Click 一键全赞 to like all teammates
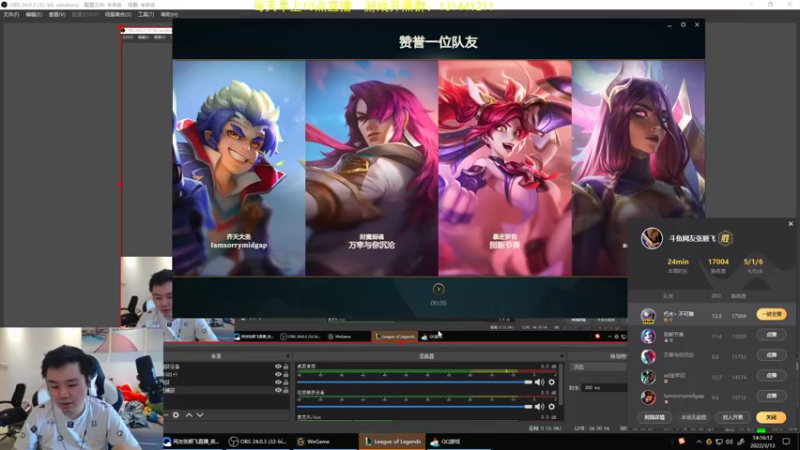The image size is (800, 450). tap(771, 314)
